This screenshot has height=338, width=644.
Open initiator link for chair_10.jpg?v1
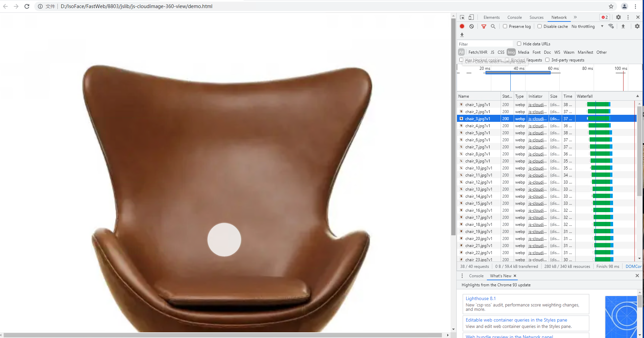click(537, 168)
